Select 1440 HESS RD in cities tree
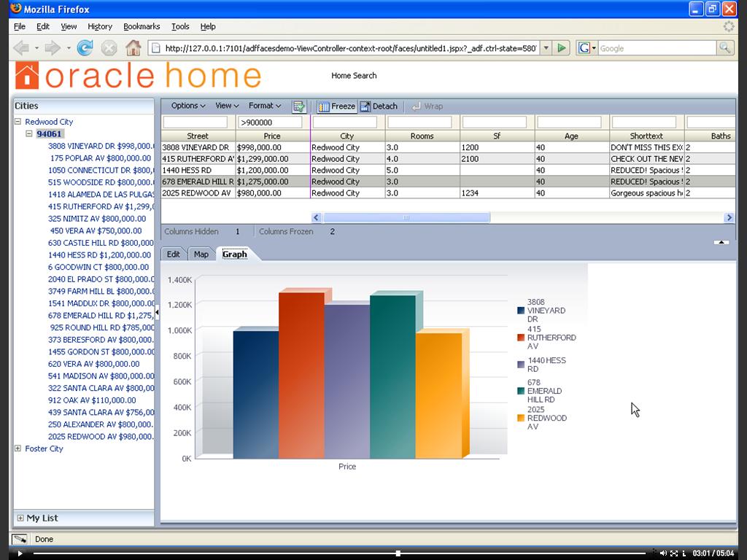Screen dimensions: 747x560 pos(99,255)
